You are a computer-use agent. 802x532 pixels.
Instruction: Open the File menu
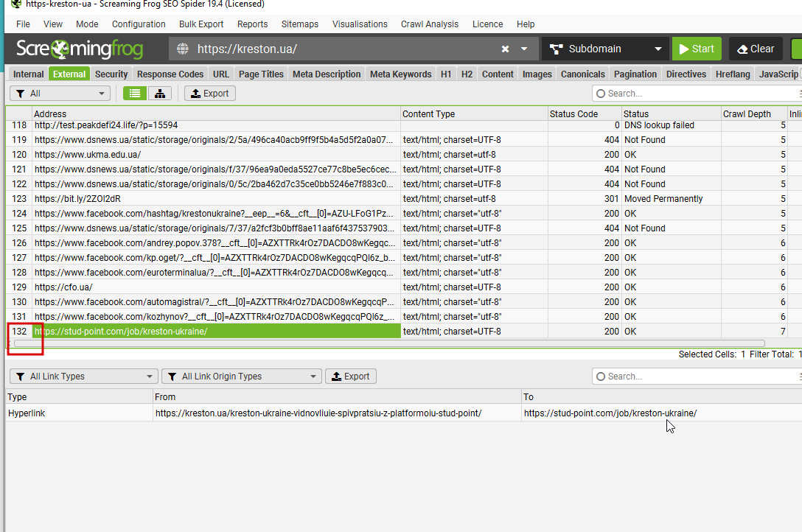pos(23,24)
